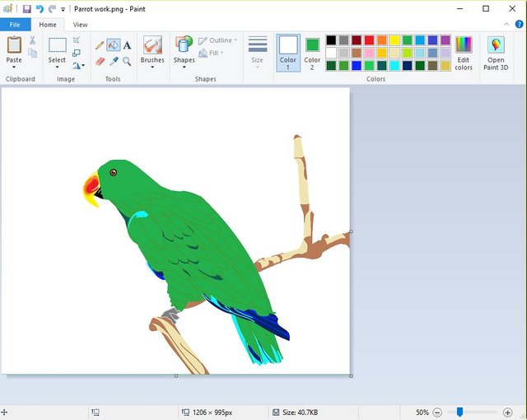Click the selection size icon in status bar
Image resolution: width=527 pixels, height=420 pixels.
click(96, 412)
